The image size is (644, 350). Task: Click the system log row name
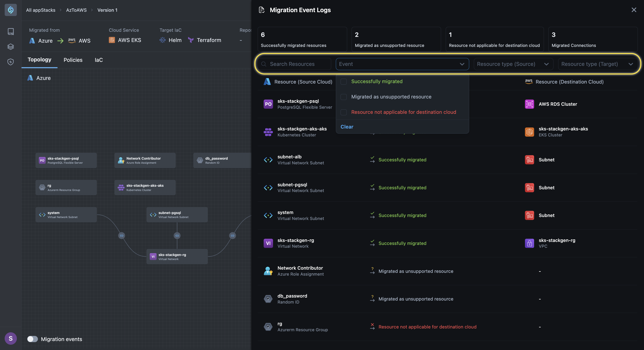coord(285,212)
